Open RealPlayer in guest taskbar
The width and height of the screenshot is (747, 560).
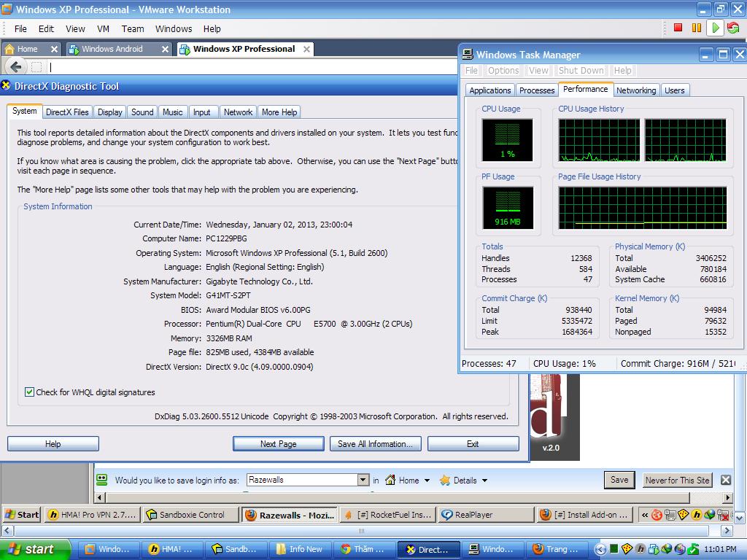[486, 515]
